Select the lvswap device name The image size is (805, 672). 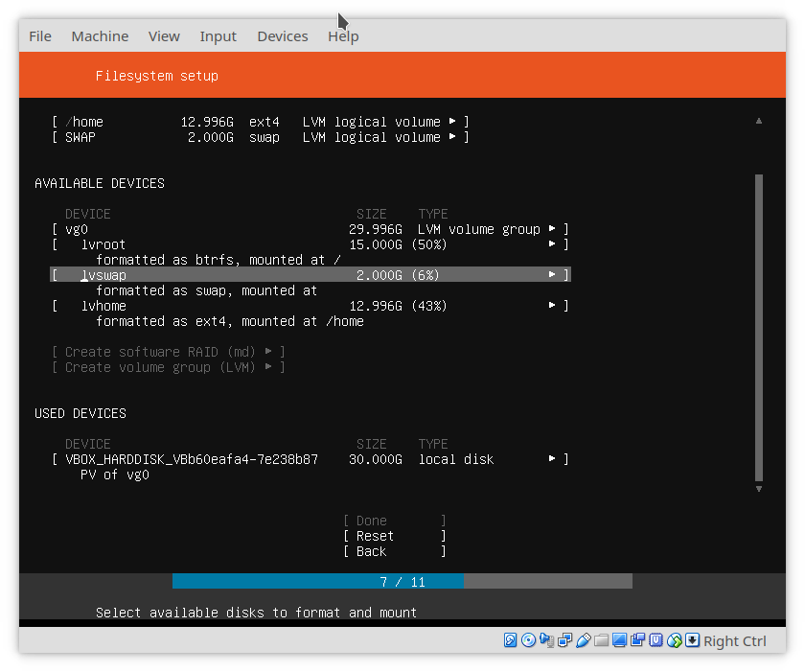pyautogui.click(x=103, y=275)
